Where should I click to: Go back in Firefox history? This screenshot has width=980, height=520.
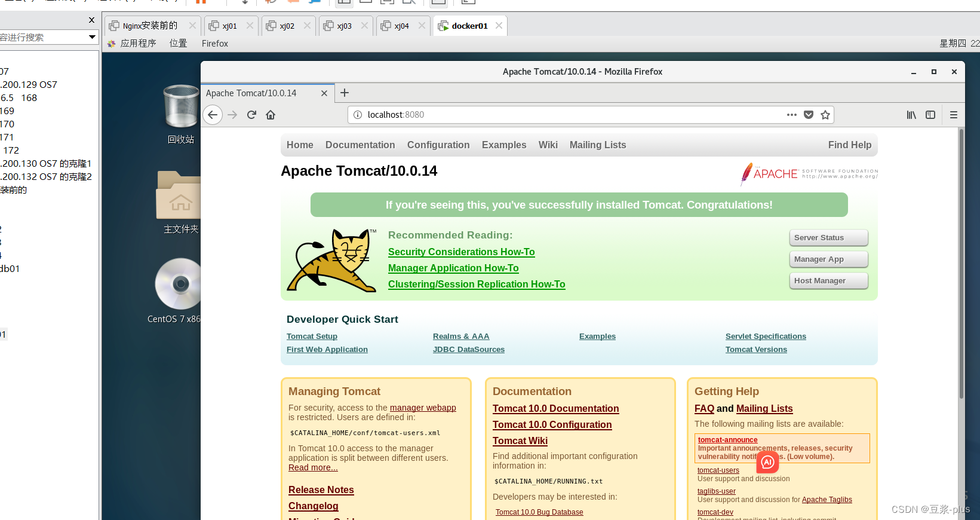pos(213,115)
